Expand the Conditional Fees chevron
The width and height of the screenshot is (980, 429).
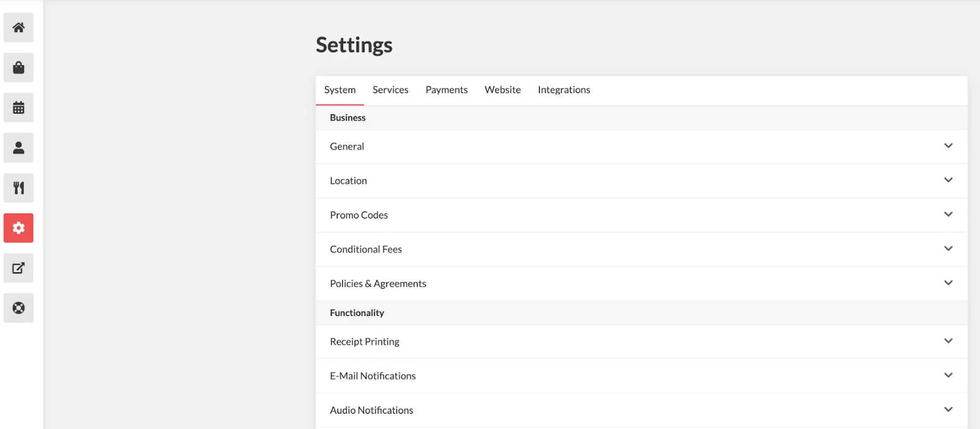point(948,248)
